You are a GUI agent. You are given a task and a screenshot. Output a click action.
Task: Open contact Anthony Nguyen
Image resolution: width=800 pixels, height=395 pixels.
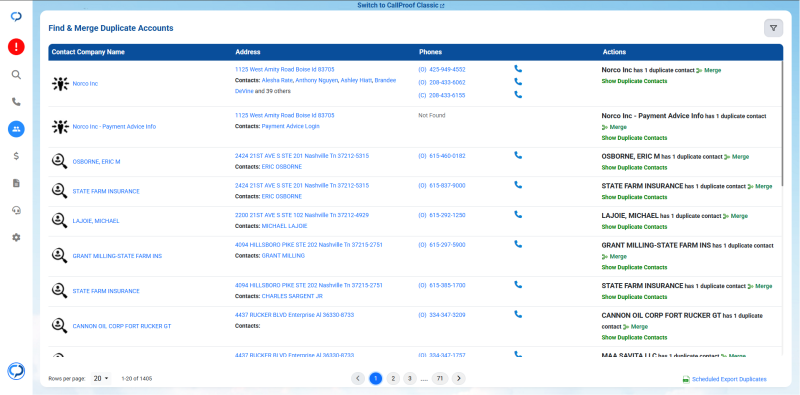318,81
